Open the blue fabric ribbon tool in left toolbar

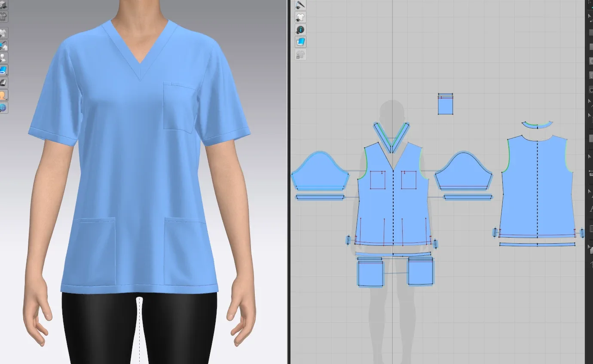[x=4, y=70]
